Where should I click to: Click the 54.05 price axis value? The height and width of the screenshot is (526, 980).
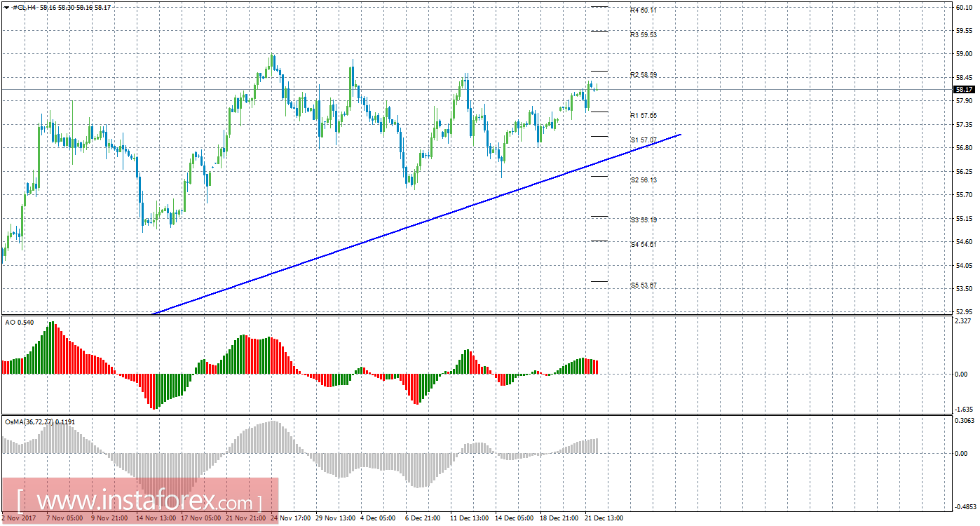click(963, 265)
